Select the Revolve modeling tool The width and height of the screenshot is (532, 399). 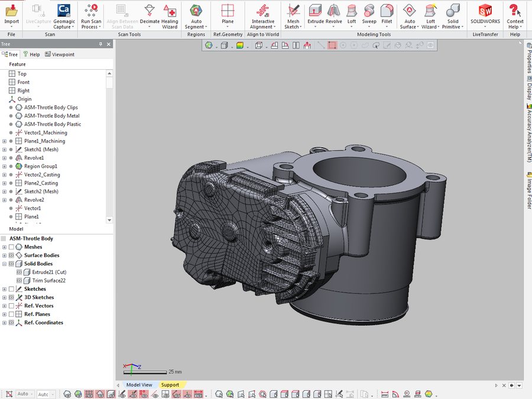[334, 15]
